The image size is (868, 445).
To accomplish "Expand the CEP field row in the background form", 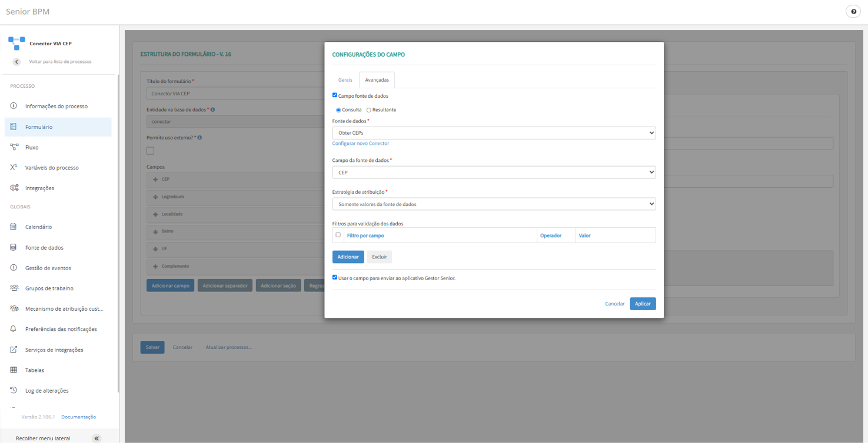I will pyautogui.click(x=235, y=179).
